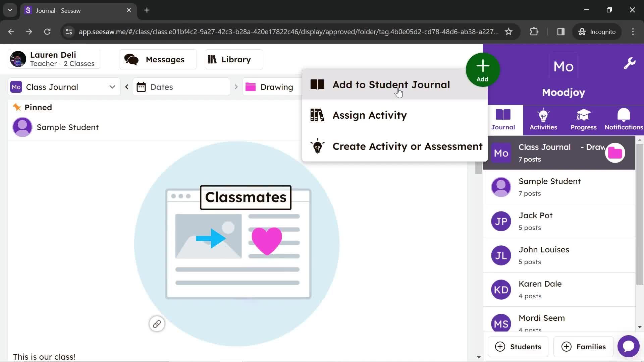This screenshot has height=362, width=644.
Task: Click the chat/support bubble icon
Action: [628, 346]
